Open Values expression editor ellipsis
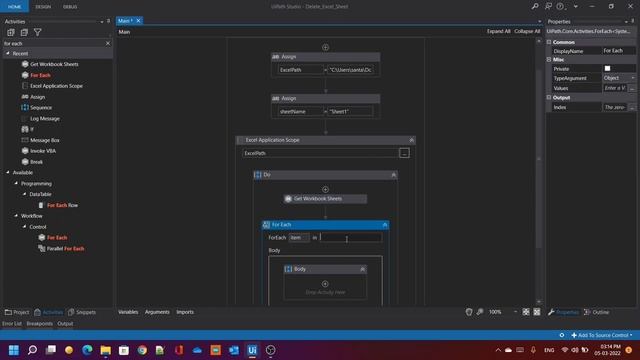Screen dimensions: 640x360 pos(632,88)
